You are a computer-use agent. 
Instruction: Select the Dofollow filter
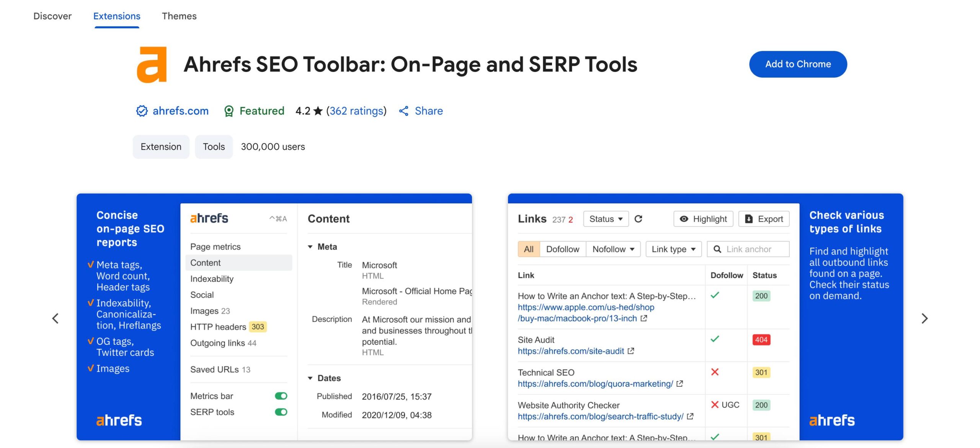pyautogui.click(x=563, y=249)
